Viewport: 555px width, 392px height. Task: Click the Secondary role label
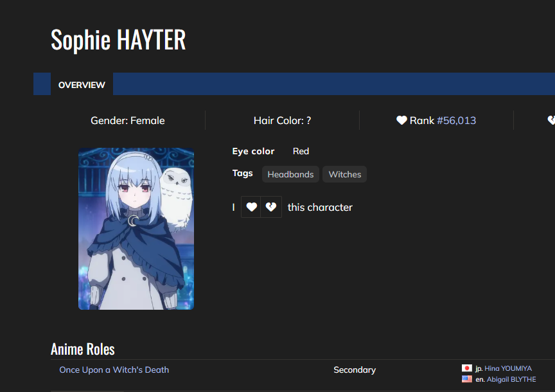[x=355, y=370]
